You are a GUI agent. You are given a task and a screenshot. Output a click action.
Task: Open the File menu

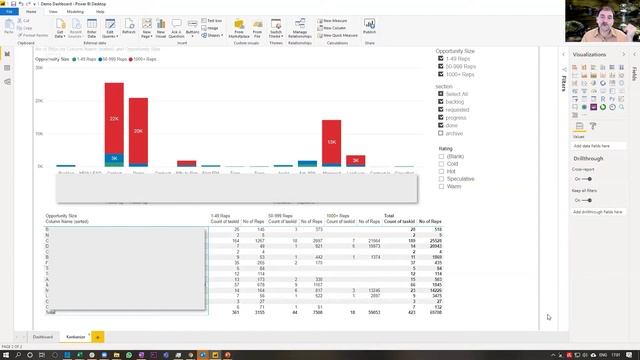pos(9,12)
